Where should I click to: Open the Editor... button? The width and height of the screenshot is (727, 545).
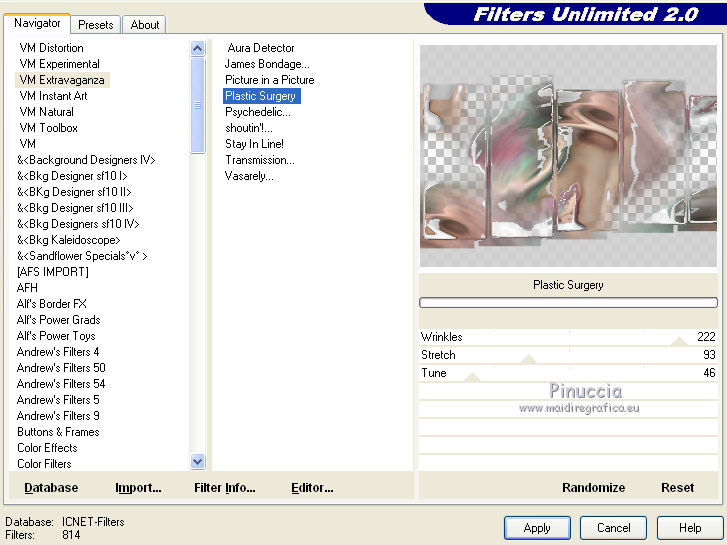[312, 487]
